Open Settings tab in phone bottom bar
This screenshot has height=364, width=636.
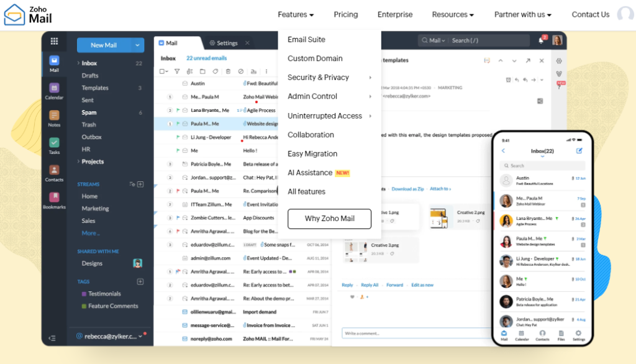coord(578,335)
